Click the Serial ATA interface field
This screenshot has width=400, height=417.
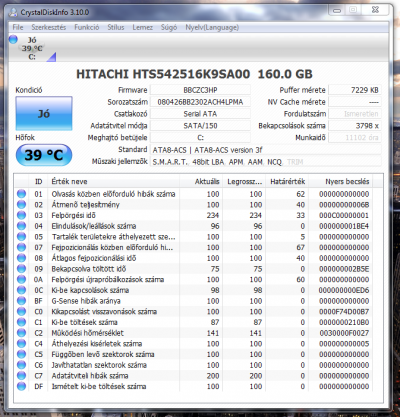point(200,114)
